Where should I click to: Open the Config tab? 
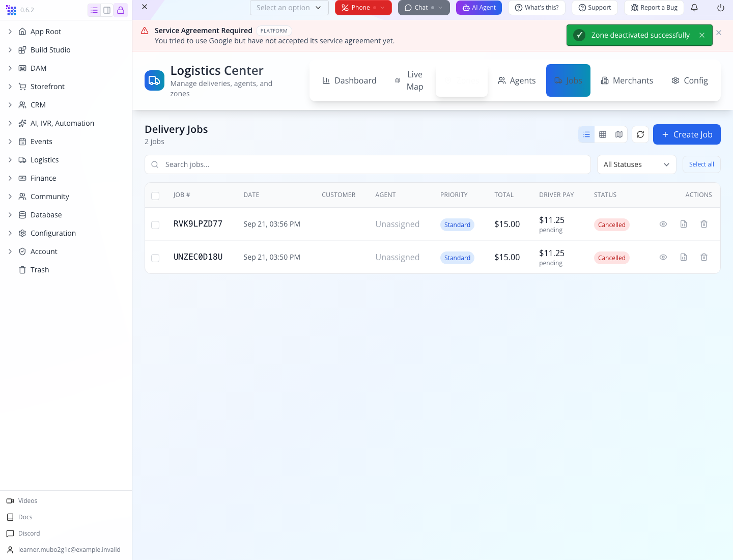click(690, 80)
